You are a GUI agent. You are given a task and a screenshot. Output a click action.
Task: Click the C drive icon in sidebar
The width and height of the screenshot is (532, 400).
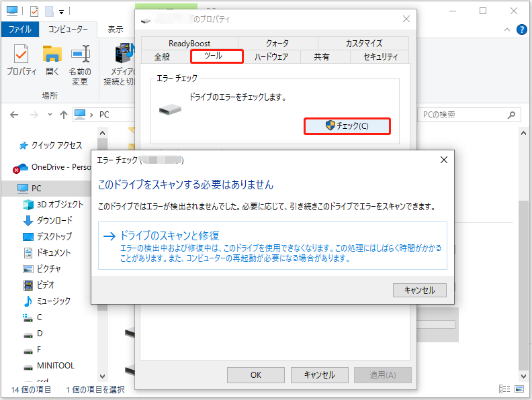click(28, 317)
